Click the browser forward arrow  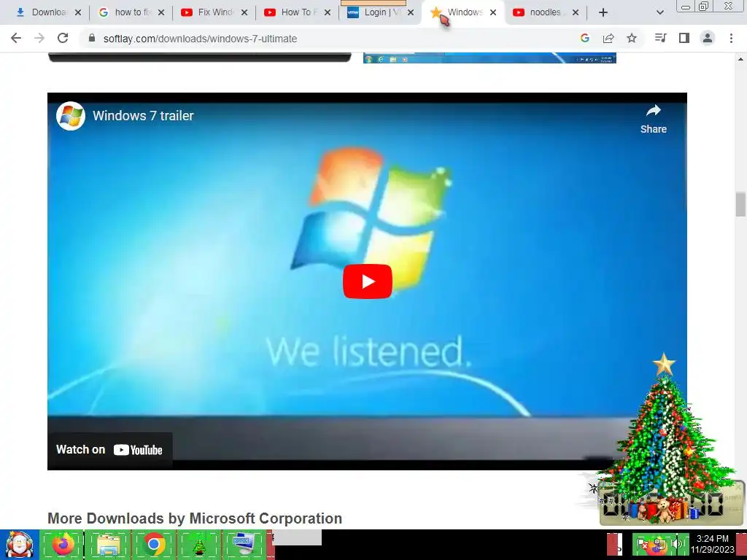(39, 38)
